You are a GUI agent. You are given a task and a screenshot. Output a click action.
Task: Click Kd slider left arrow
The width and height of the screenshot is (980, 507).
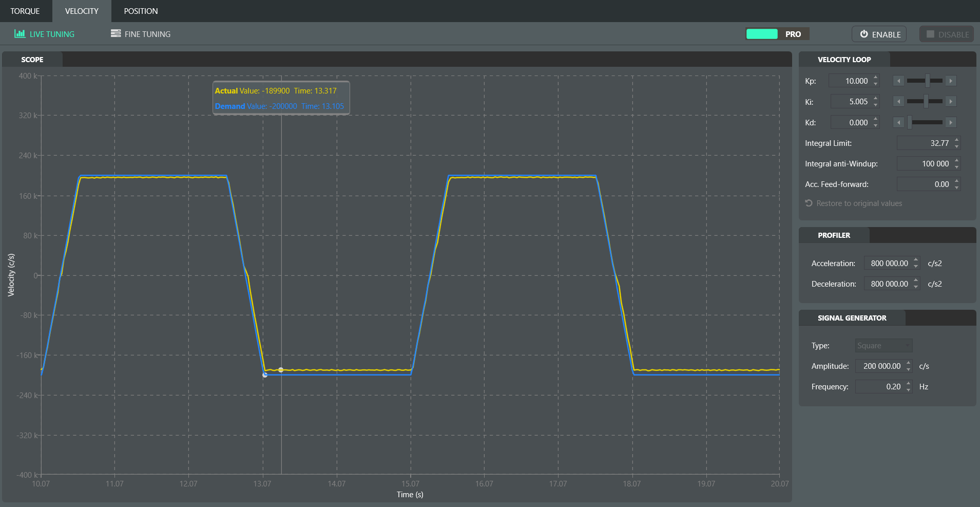coord(898,122)
